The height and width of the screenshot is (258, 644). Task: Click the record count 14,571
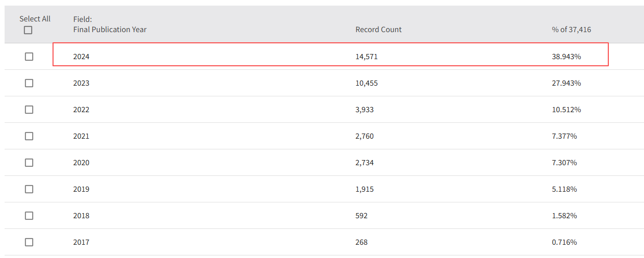[366, 57]
